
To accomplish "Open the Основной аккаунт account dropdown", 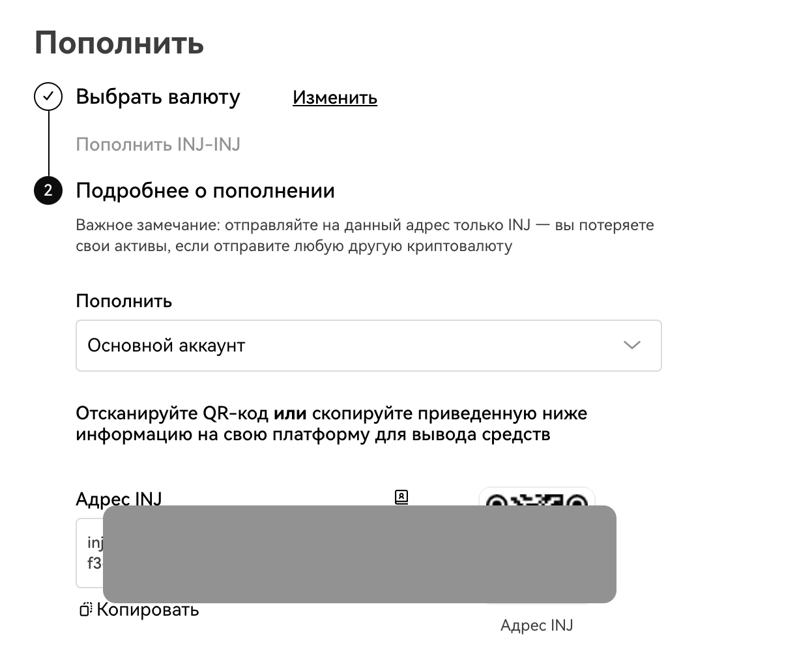I will (369, 346).
